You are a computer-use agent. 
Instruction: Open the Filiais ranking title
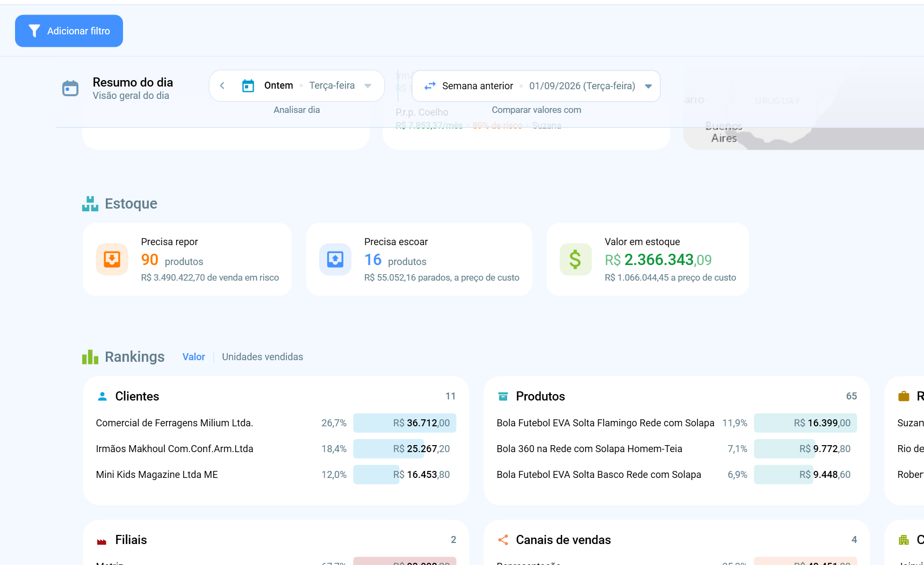131,540
